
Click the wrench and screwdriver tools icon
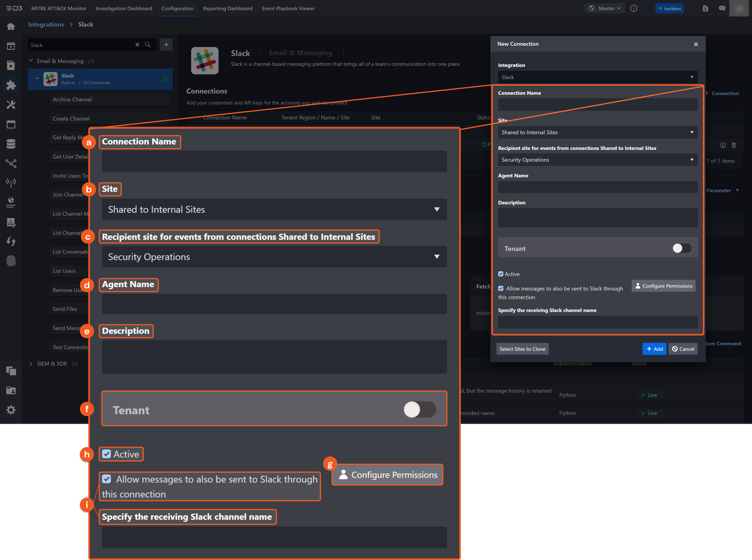(11, 104)
